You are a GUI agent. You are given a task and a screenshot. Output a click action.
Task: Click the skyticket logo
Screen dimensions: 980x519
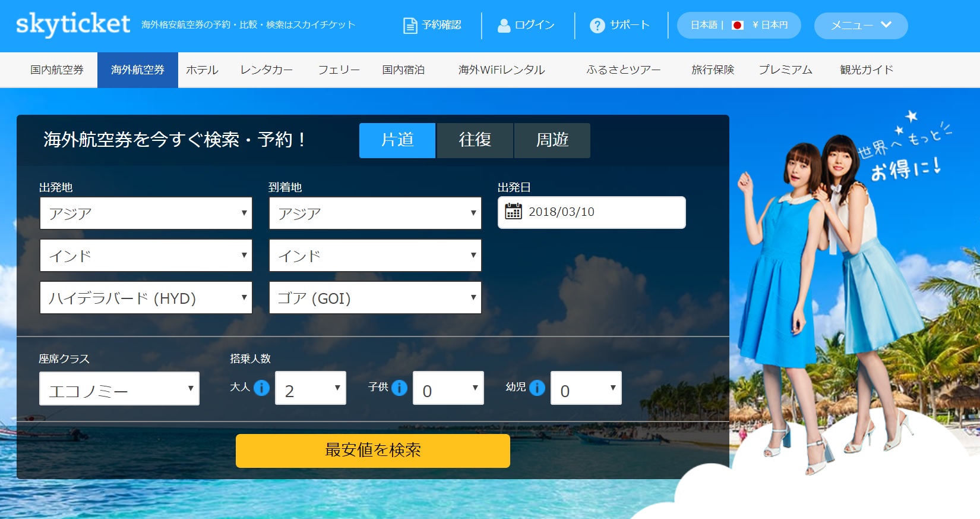[72, 24]
